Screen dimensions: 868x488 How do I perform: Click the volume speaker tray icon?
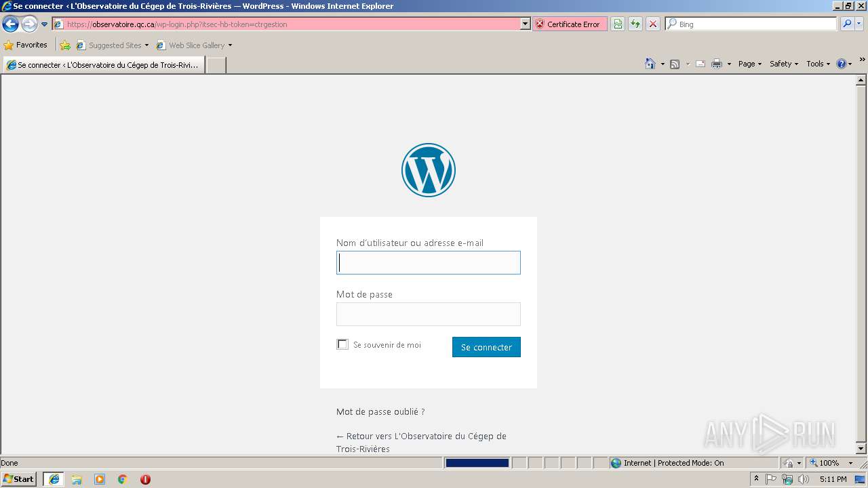(804, 479)
